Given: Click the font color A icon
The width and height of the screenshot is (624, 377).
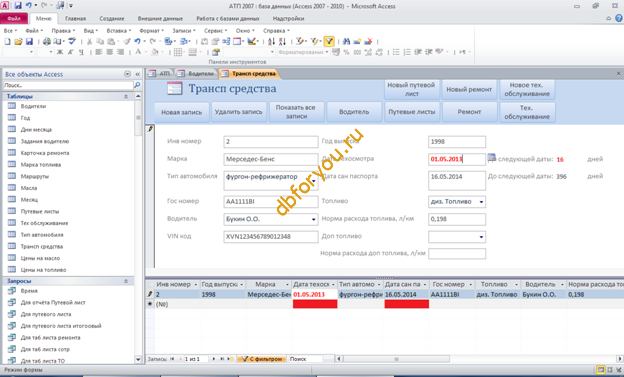Looking at the screenshot, I should [138, 52].
